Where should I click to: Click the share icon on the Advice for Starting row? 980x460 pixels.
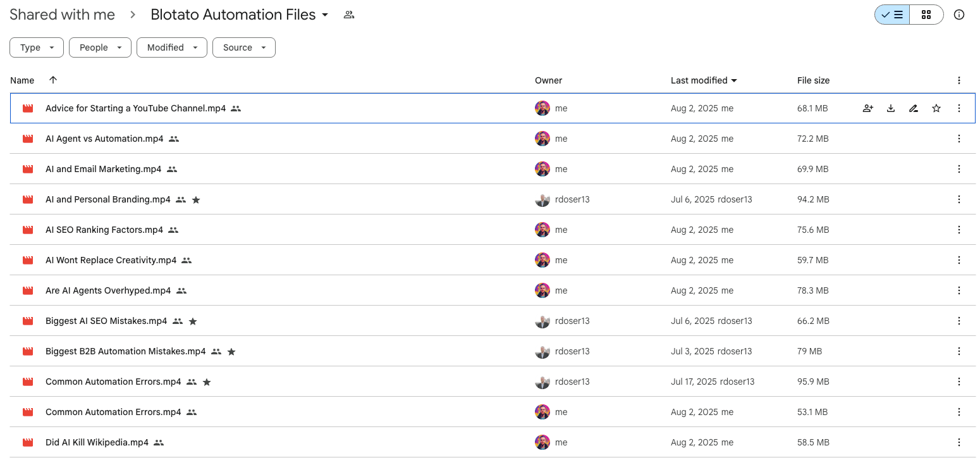pos(867,108)
